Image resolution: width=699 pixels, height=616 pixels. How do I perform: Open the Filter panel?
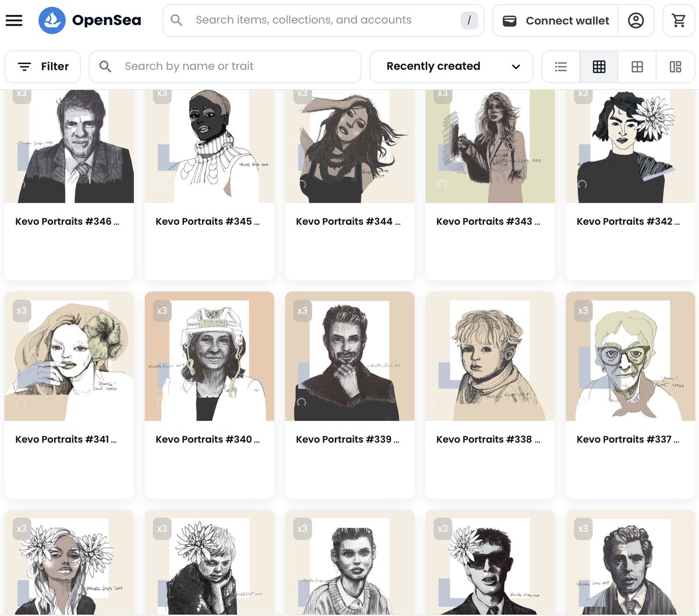(43, 66)
